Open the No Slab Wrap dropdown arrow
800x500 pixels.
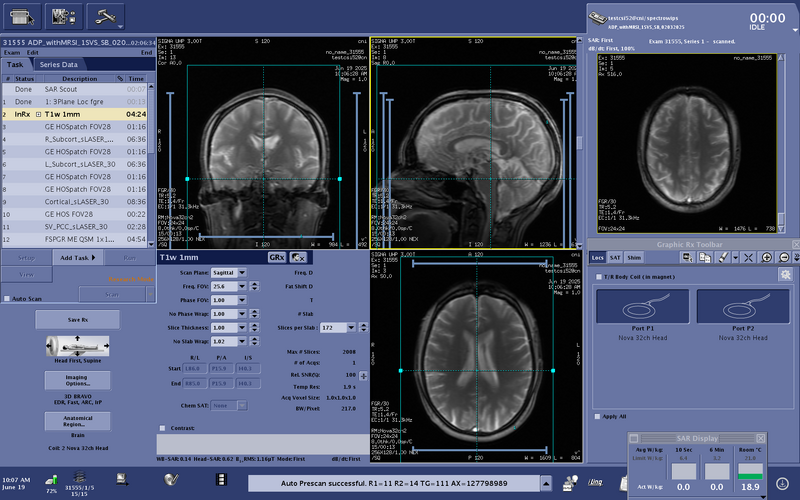(x=242, y=341)
